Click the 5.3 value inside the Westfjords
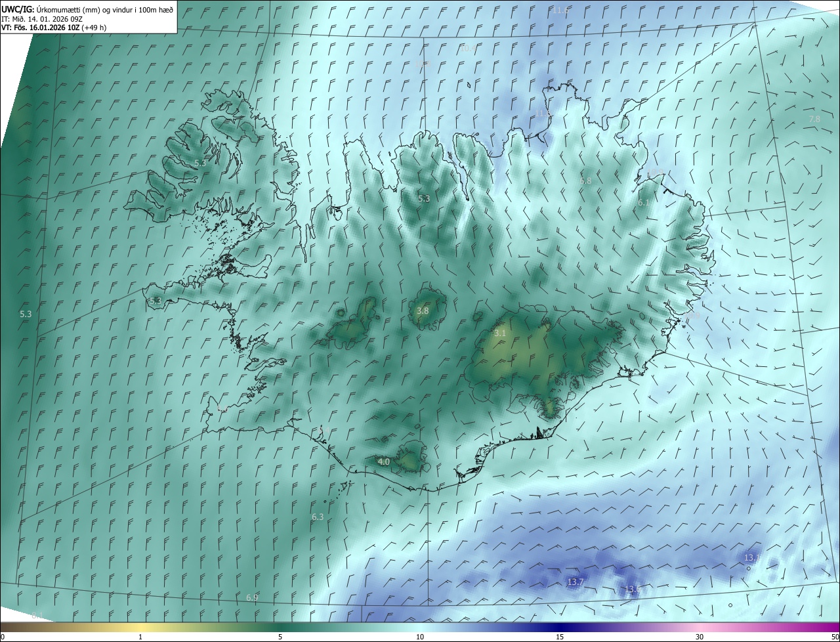Screen dimensions: 840x642 coord(200,163)
